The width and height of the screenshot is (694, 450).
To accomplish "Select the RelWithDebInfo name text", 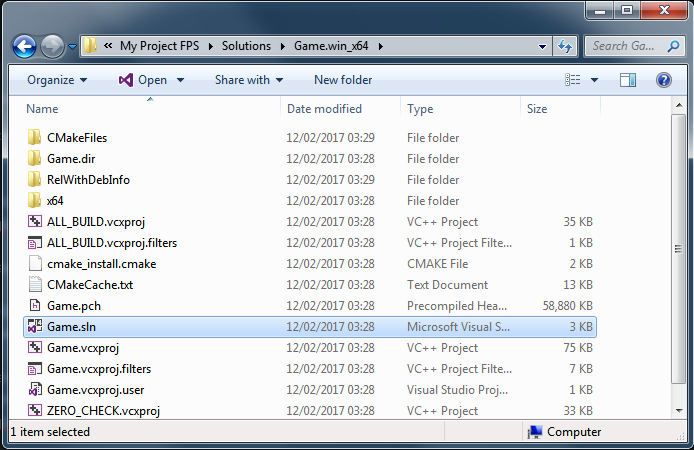I will point(88,180).
